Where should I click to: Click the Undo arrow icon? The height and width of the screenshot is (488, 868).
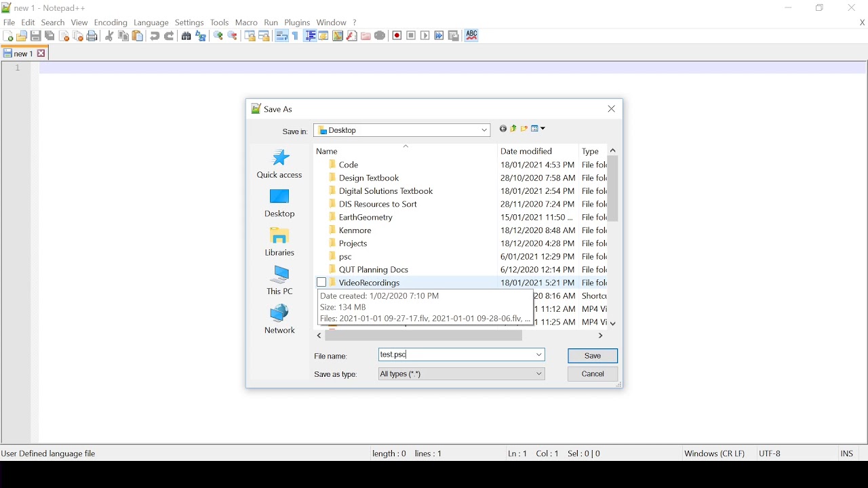(155, 36)
